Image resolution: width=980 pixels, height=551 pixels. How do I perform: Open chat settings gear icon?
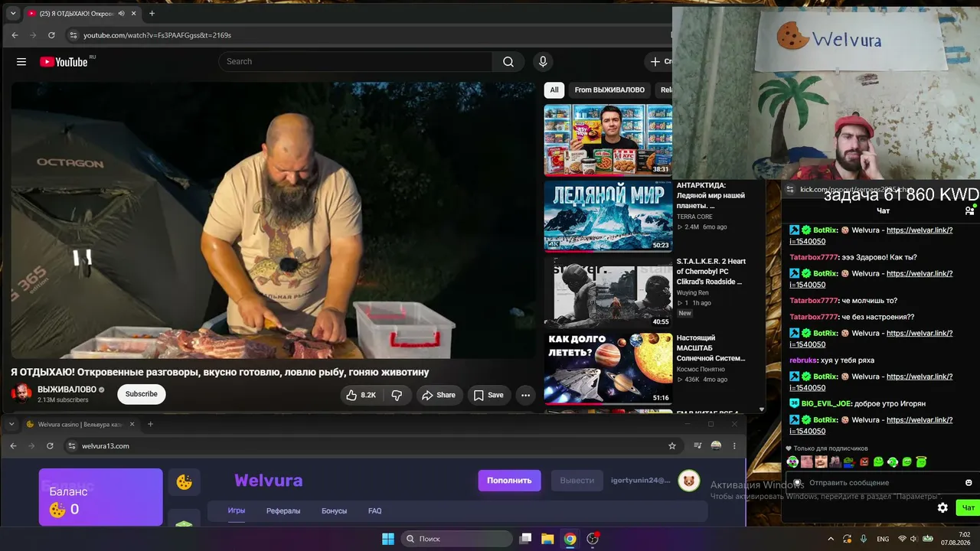click(x=942, y=507)
